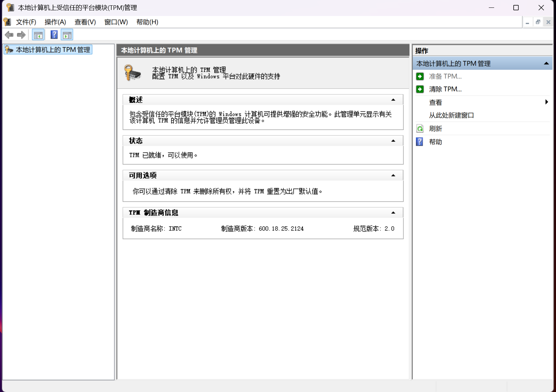556x392 pixels.
Task: Toggle the show/hide action pane icon
Action: pyautogui.click(x=67, y=35)
